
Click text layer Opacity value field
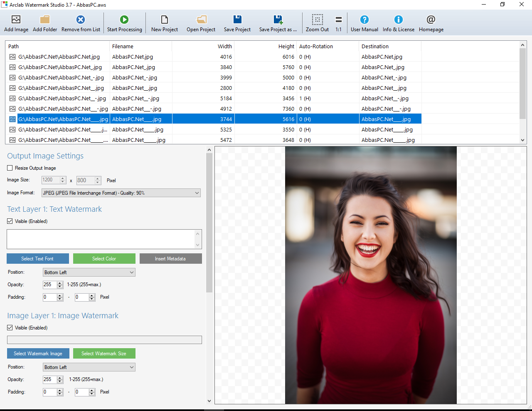49,285
